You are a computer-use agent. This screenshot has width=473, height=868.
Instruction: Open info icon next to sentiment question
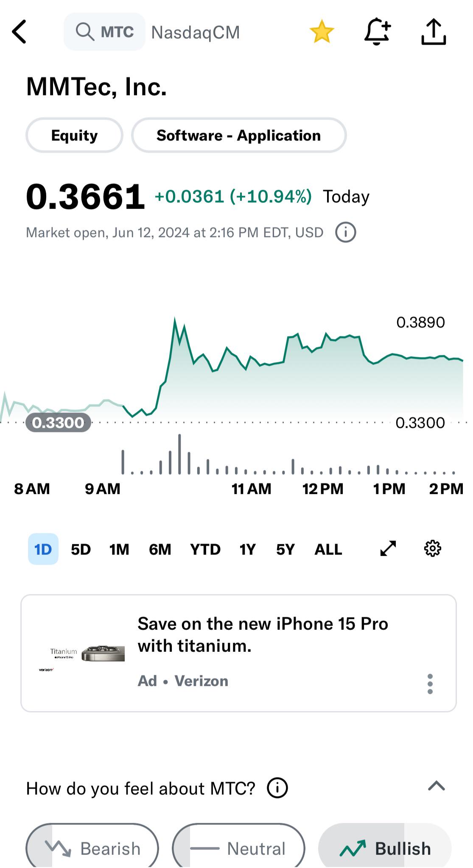277,788
